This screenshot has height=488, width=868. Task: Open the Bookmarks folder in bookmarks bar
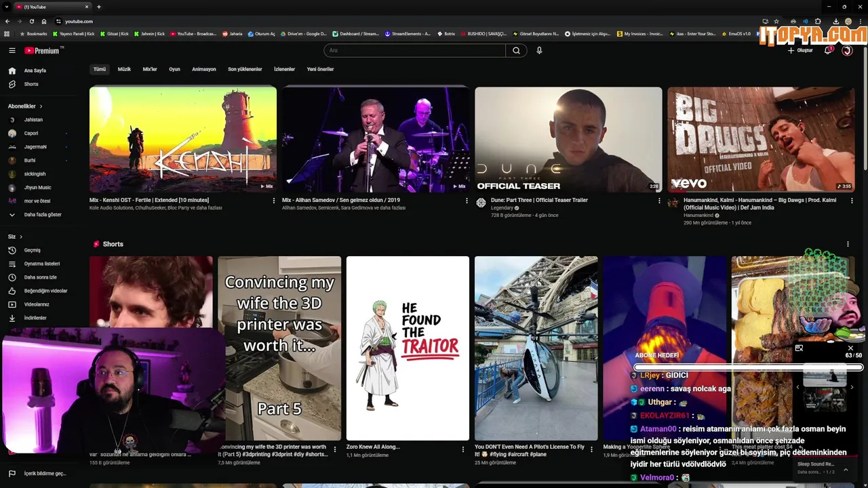tap(34, 33)
